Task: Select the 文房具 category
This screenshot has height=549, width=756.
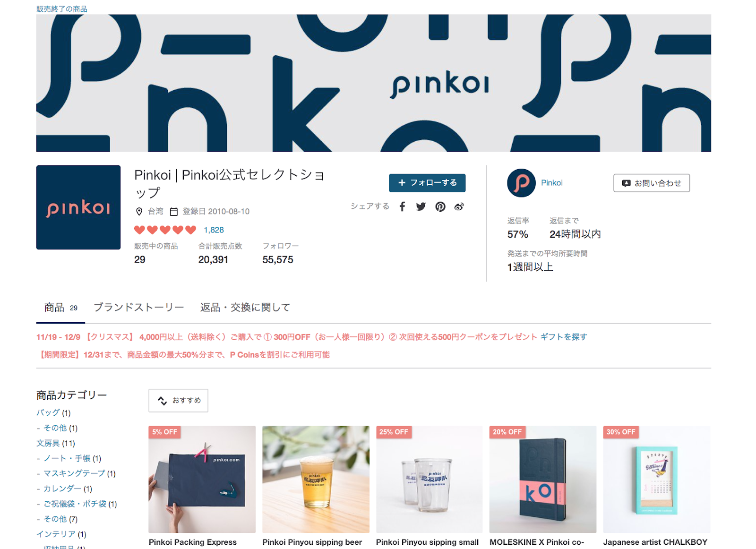Action: coord(48,443)
